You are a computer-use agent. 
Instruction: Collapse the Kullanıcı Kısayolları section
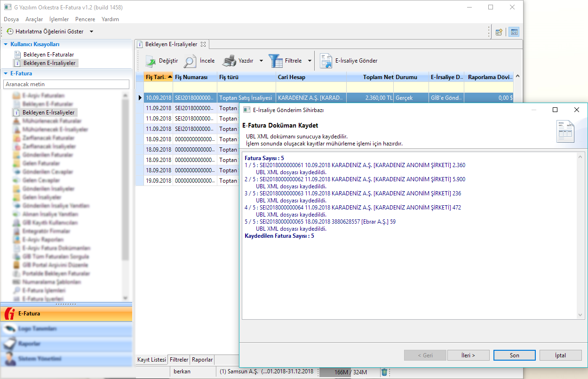(6, 44)
